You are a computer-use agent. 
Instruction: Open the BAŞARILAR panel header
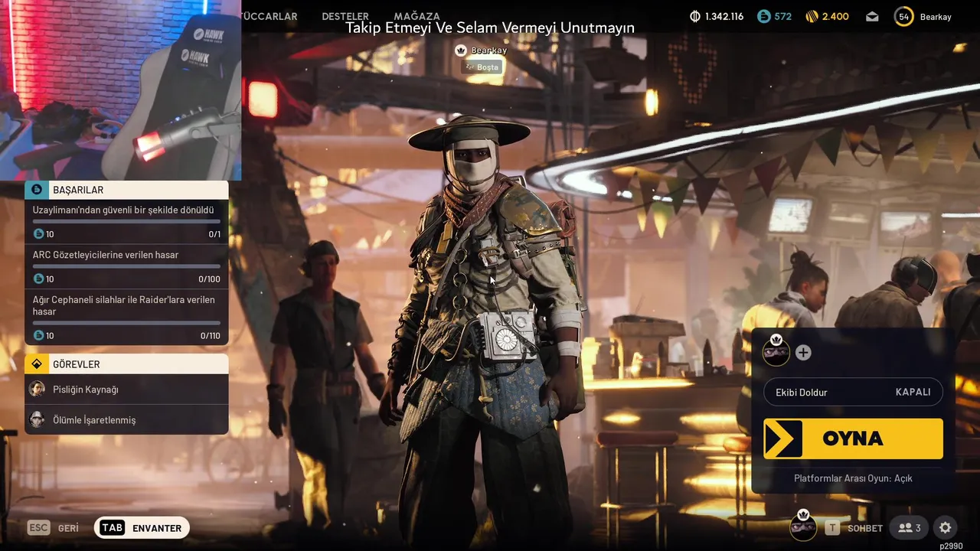point(126,190)
